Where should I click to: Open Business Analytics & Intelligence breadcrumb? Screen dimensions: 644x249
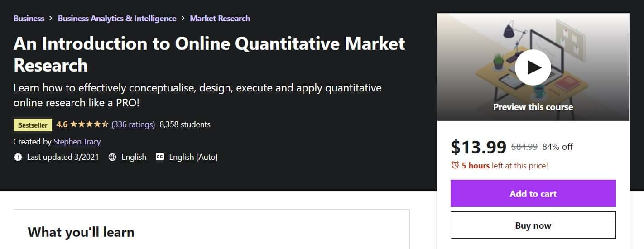tap(117, 19)
